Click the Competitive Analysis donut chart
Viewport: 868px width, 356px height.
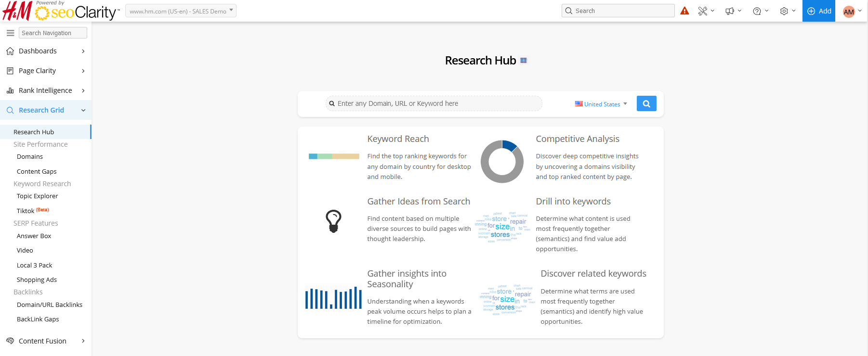[502, 162]
